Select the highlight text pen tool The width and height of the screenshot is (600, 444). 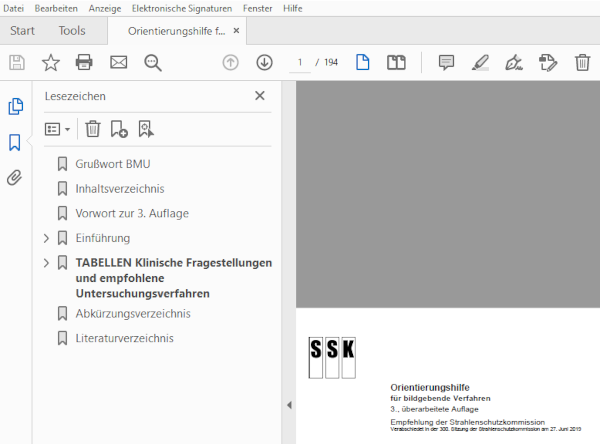tap(480, 63)
